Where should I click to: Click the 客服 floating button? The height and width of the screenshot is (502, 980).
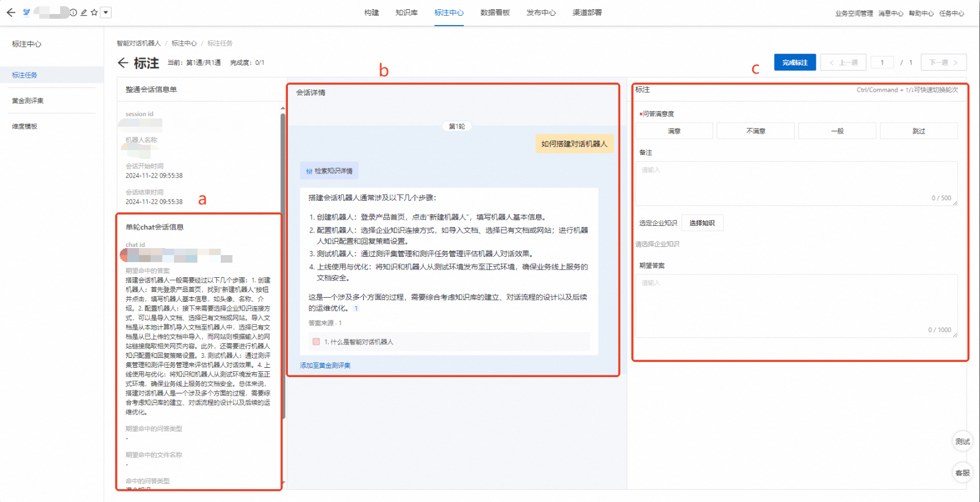coord(962,473)
